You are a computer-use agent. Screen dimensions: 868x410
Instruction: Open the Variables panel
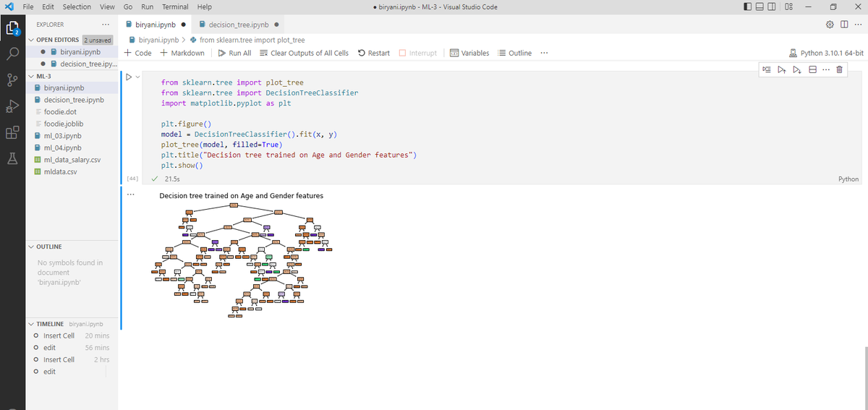coord(469,53)
